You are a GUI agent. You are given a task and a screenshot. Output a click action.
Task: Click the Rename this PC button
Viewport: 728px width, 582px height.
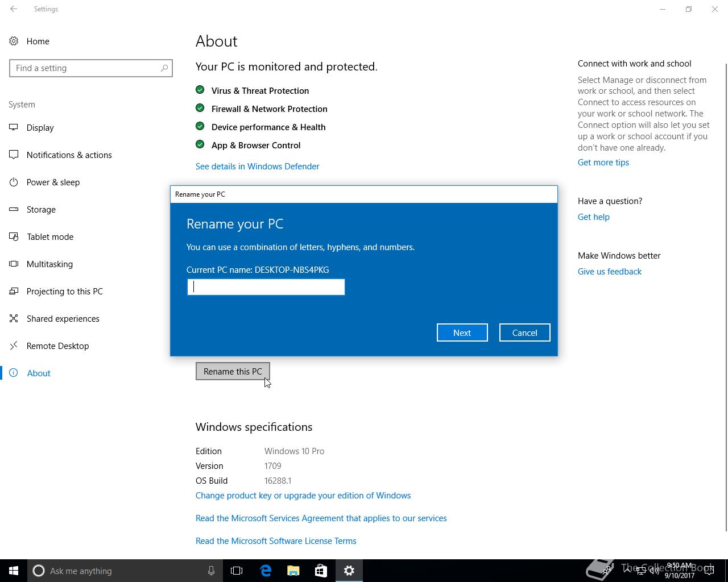(233, 371)
